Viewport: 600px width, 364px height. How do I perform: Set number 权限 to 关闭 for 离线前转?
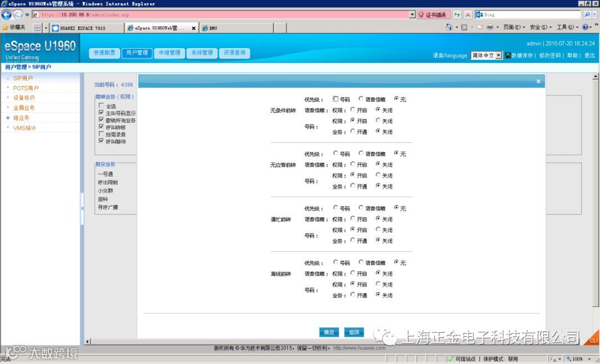[378, 284]
